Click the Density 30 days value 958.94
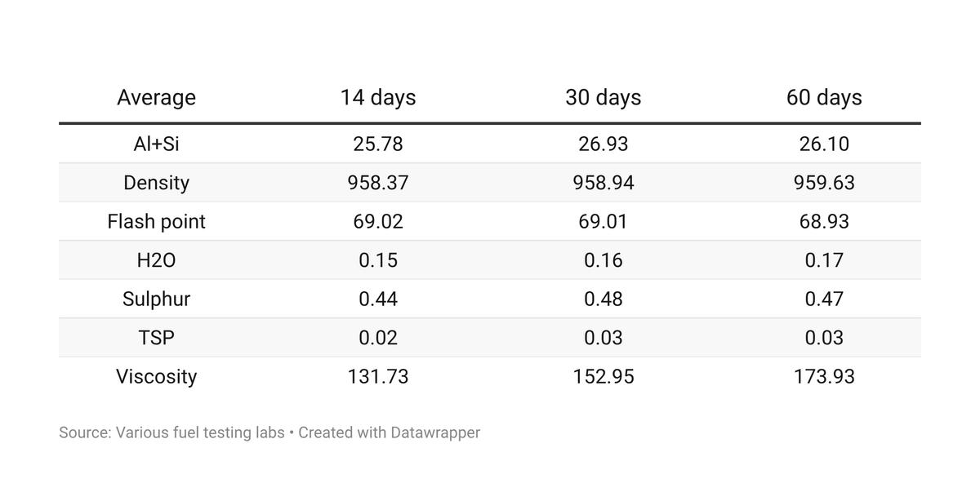Screen dimensions: 980x501 coord(603,183)
